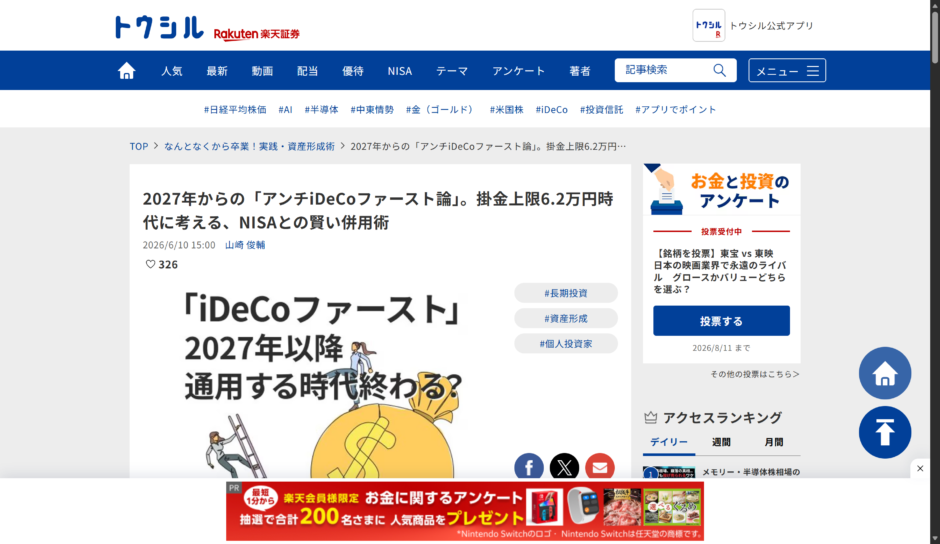Open the 優待 nav item
Image resolution: width=940 pixels, height=544 pixels.
coord(352,71)
